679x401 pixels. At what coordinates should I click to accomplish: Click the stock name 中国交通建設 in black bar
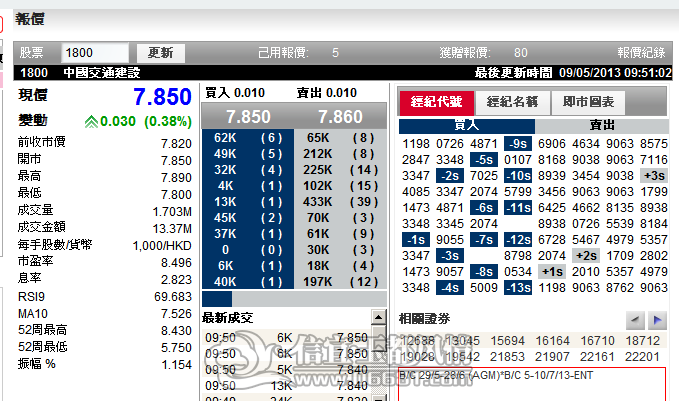click(102, 73)
